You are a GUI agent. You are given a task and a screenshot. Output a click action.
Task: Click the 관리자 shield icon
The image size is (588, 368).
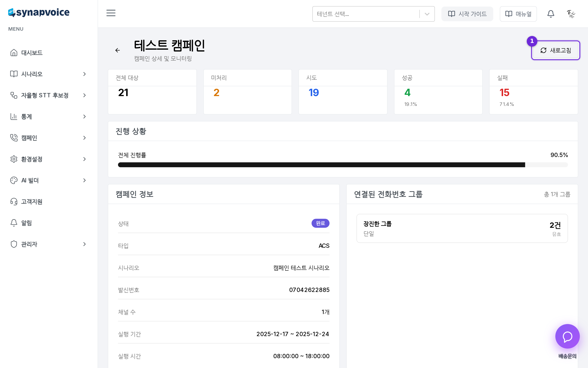tap(14, 244)
